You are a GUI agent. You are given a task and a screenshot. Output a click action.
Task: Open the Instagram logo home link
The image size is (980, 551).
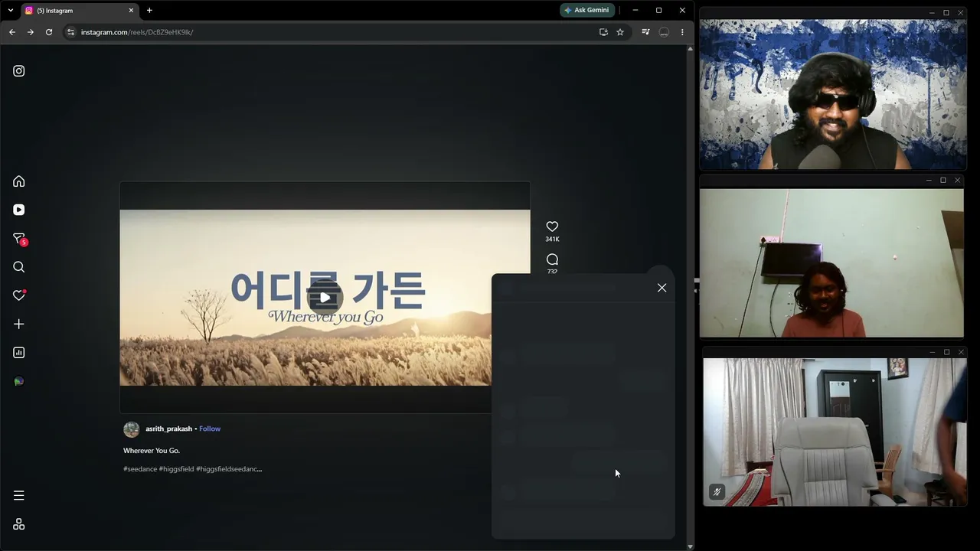click(19, 71)
